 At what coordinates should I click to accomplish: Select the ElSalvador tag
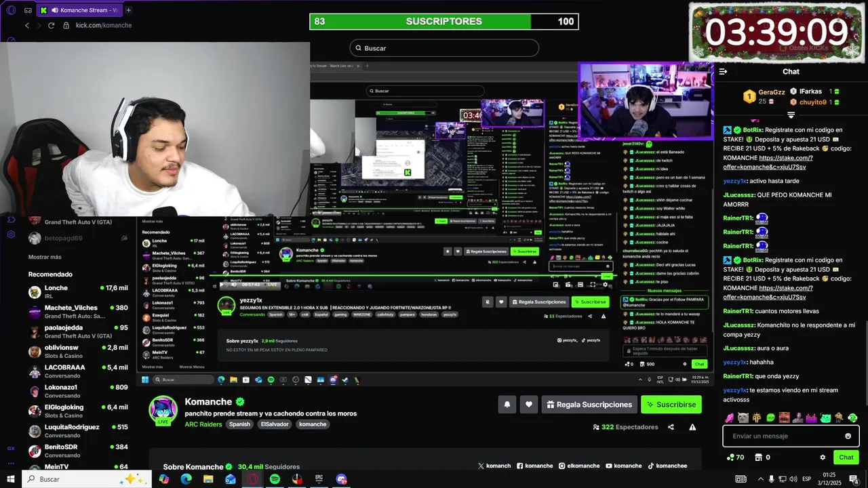[x=274, y=424]
